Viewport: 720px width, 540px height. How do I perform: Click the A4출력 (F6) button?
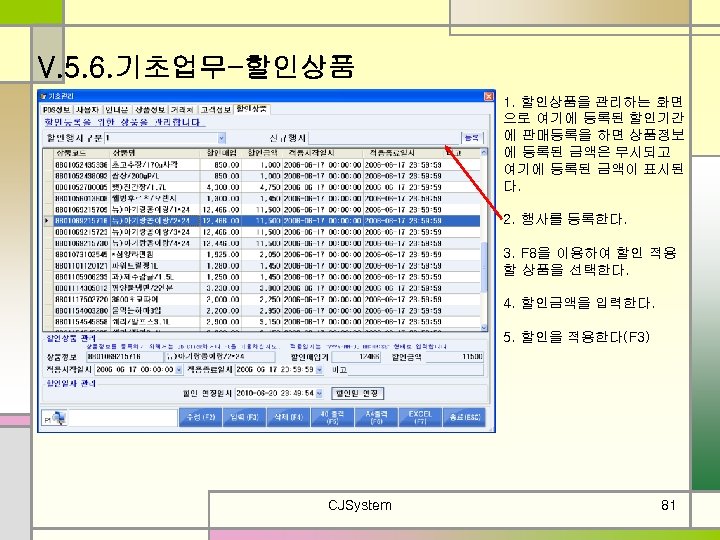click(376, 417)
